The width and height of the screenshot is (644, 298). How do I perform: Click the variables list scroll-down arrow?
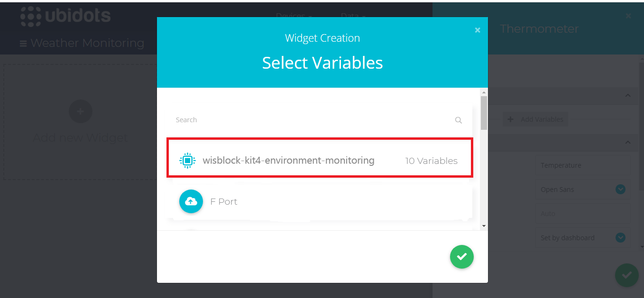tap(484, 226)
